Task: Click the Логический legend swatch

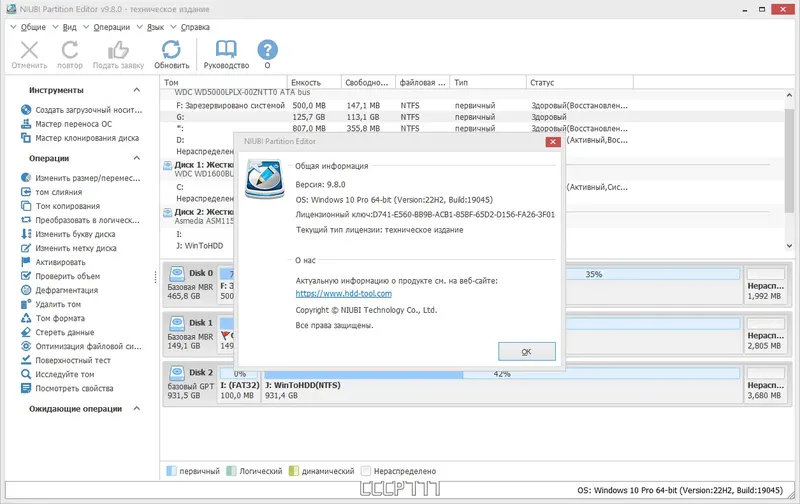Action: [x=231, y=471]
